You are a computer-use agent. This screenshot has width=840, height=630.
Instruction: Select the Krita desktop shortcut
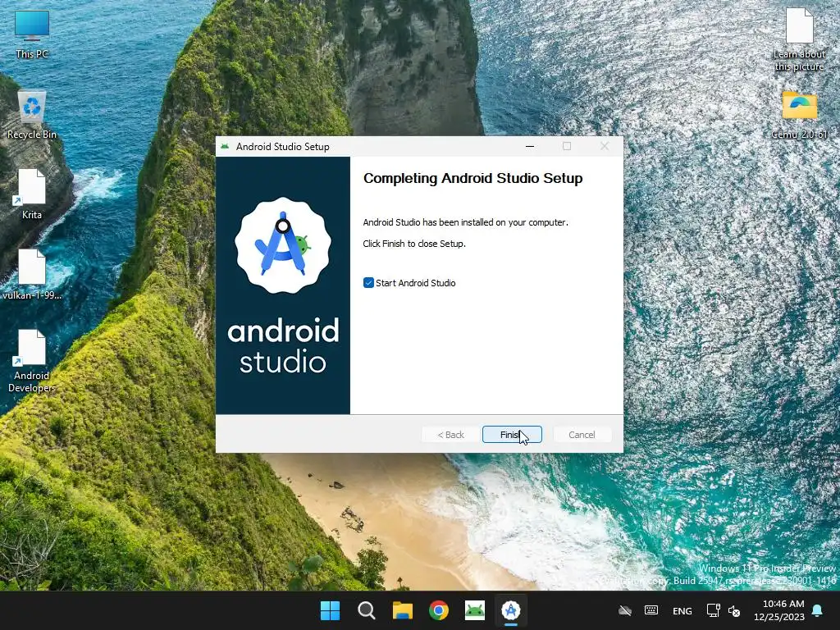tap(32, 194)
